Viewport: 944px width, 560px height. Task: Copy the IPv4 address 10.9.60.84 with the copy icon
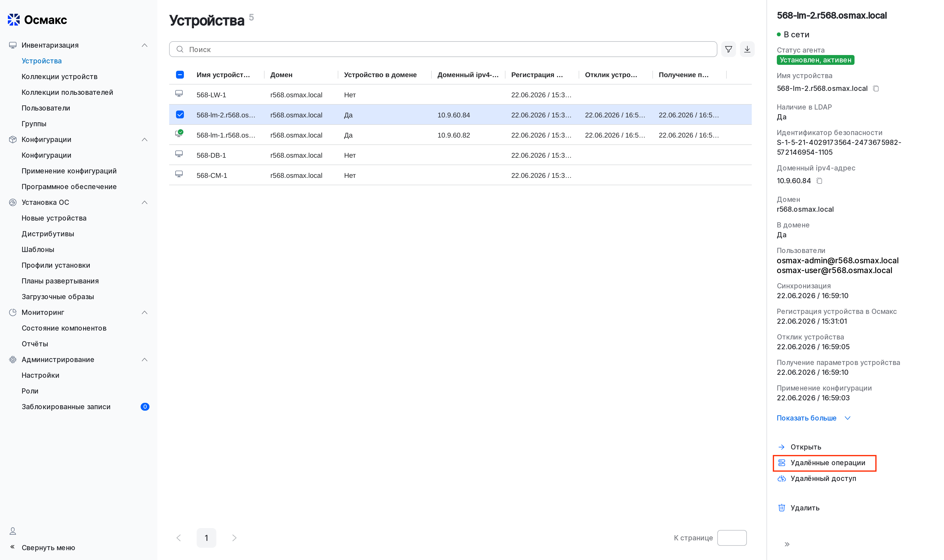tap(819, 181)
